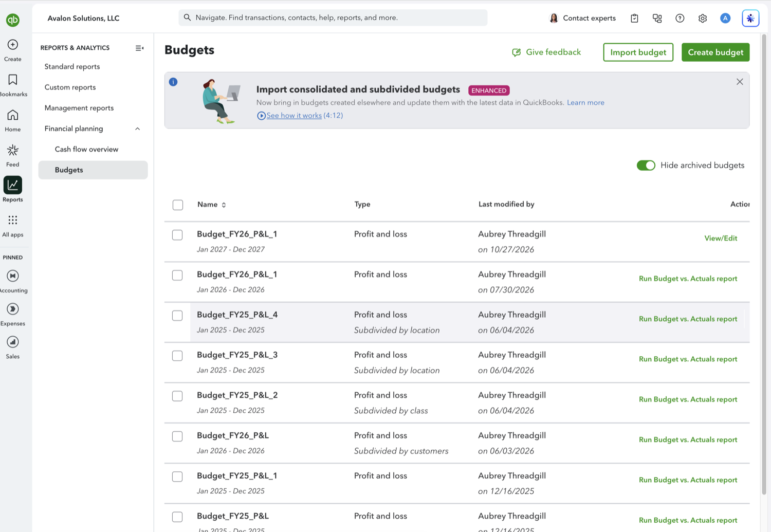This screenshot has height=532, width=771.
Task: Open pinned Sales app icon
Action: click(13, 342)
